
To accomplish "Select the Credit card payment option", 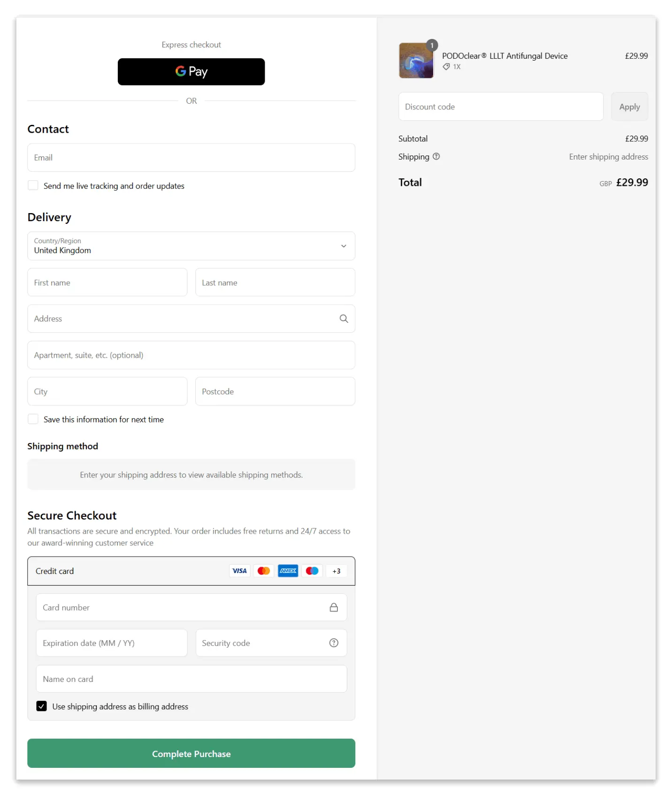I will [55, 571].
